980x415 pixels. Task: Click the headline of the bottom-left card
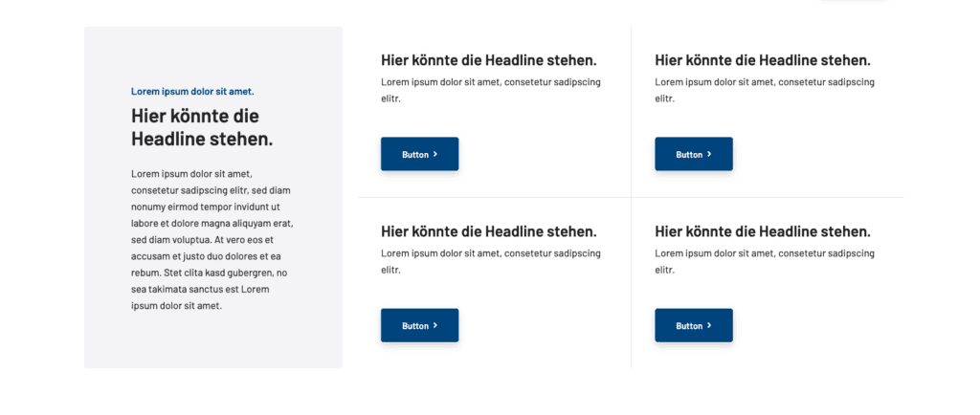tap(488, 231)
